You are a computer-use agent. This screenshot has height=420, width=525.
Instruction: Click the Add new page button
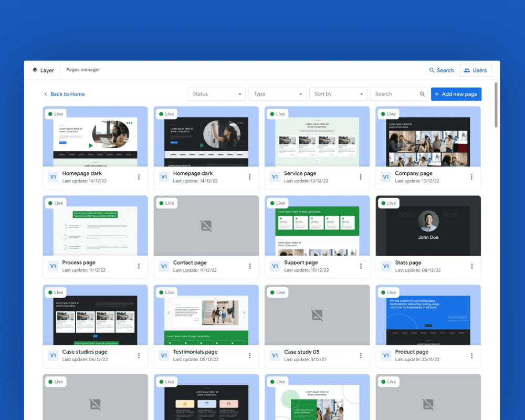tap(456, 94)
